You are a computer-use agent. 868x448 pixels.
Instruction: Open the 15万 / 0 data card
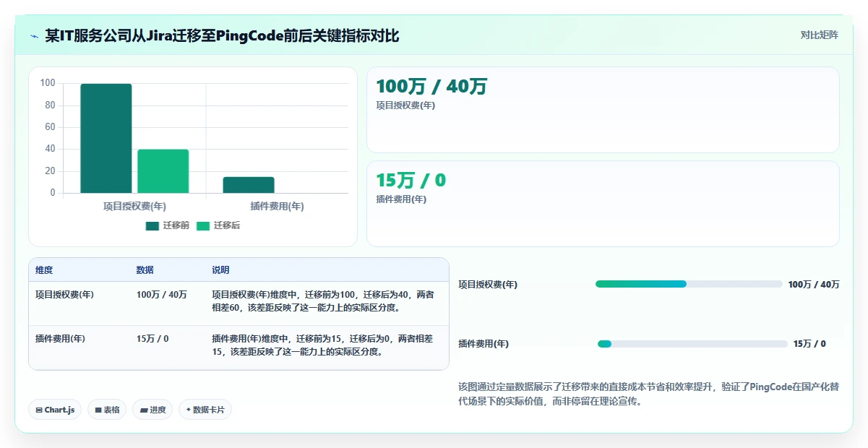[603, 204]
